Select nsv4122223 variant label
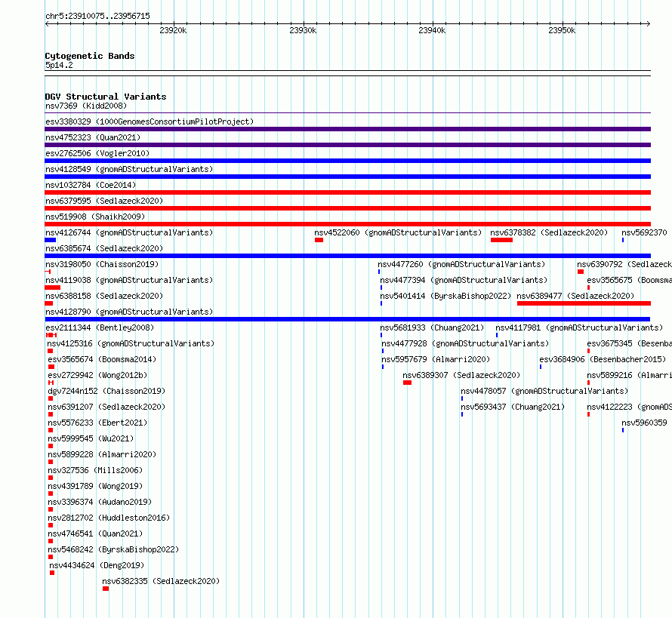The width and height of the screenshot is (672, 618). [629, 407]
